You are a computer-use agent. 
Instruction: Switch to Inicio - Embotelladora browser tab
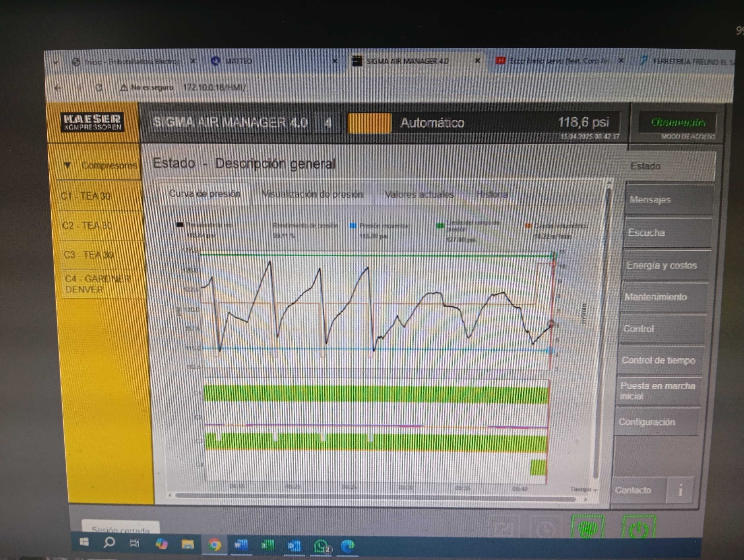coord(133,62)
